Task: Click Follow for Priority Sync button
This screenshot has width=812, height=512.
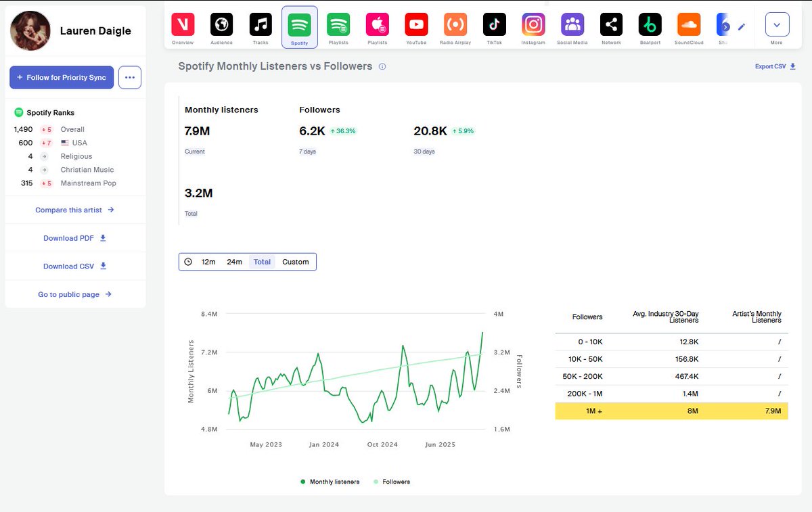Action: tap(62, 77)
